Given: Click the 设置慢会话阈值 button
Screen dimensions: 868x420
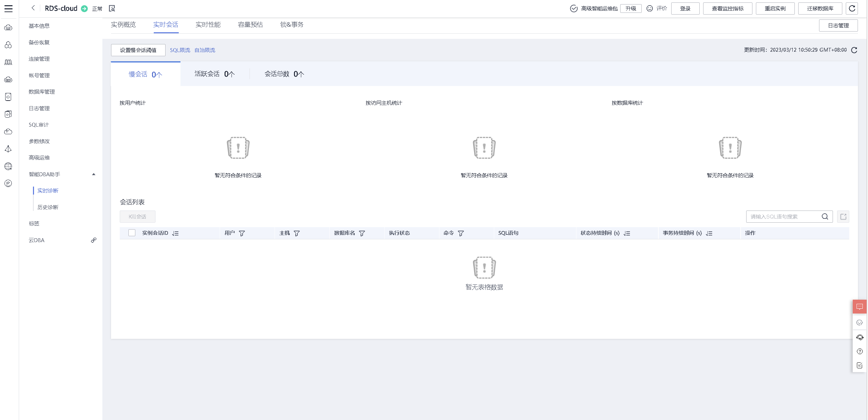Looking at the screenshot, I should coord(138,50).
